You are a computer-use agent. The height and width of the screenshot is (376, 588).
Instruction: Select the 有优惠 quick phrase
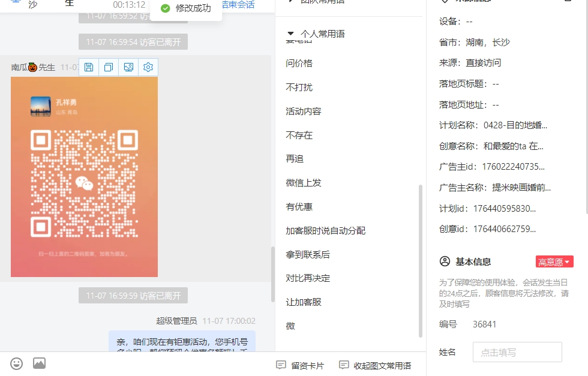pyautogui.click(x=299, y=207)
